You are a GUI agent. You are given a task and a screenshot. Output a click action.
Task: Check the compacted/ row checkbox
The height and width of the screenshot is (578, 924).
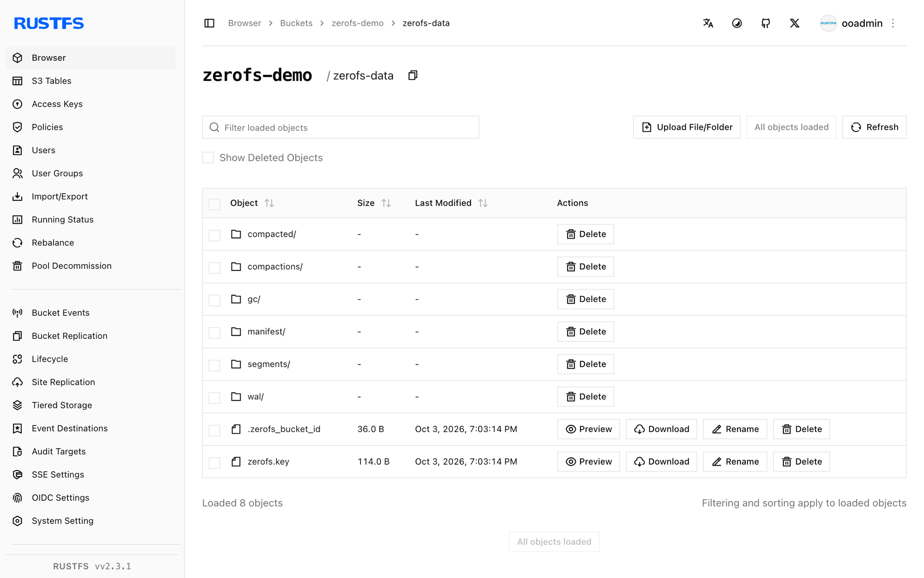[214, 235]
